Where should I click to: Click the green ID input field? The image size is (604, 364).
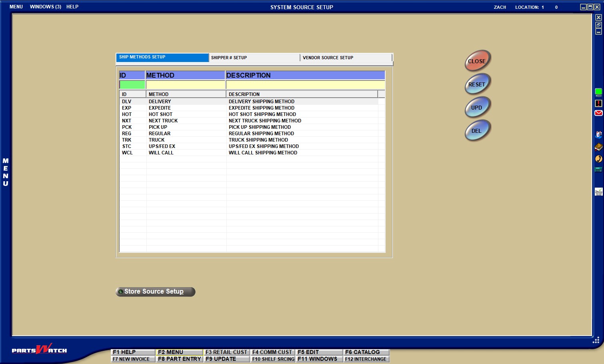click(x=132, y=85)
